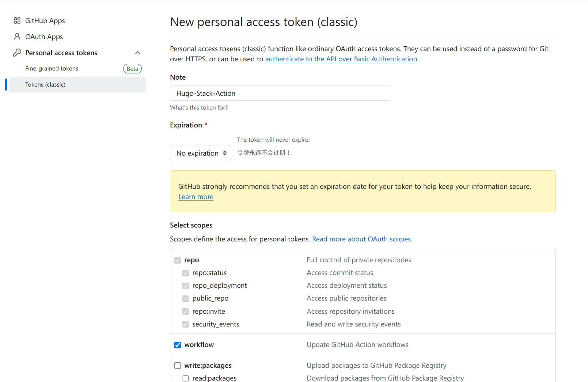Toggle the repo_deployment checkbox
Screen dimensions: 588x382
(x=186, y=286)
